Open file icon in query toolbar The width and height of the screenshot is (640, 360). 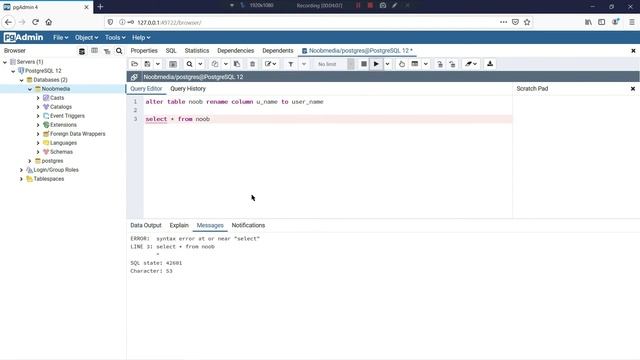(134, 64)
